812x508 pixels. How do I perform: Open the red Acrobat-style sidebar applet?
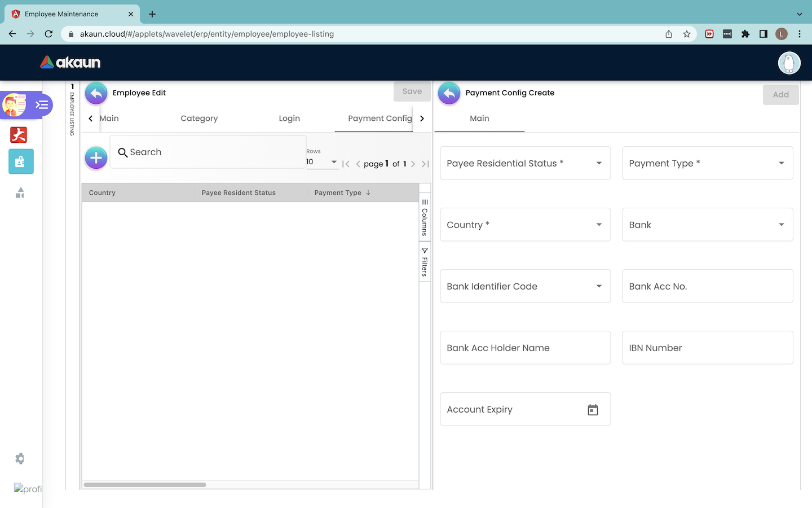(x=19, y=135)
